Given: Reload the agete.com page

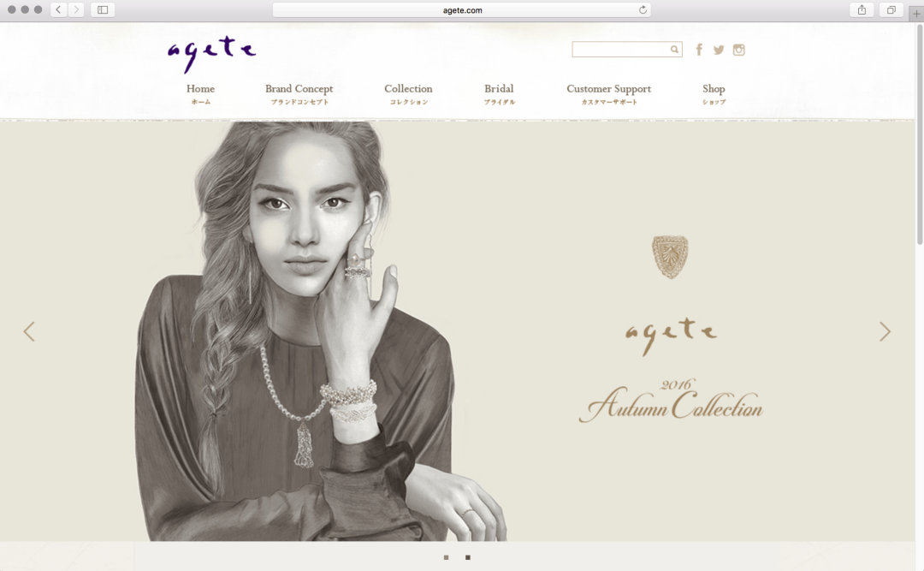Looking at the screenshot, I should (643, 9).
